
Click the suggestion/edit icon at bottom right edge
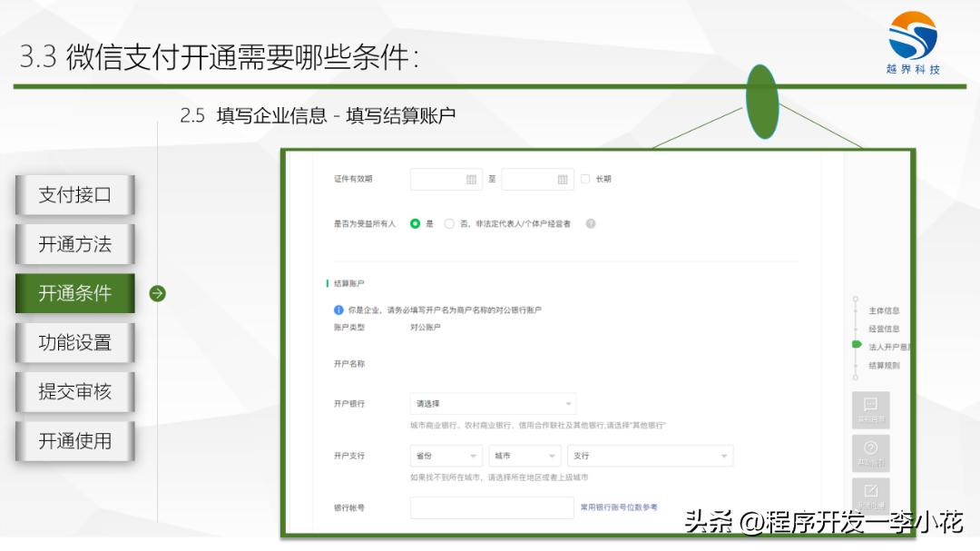(871, 492)
